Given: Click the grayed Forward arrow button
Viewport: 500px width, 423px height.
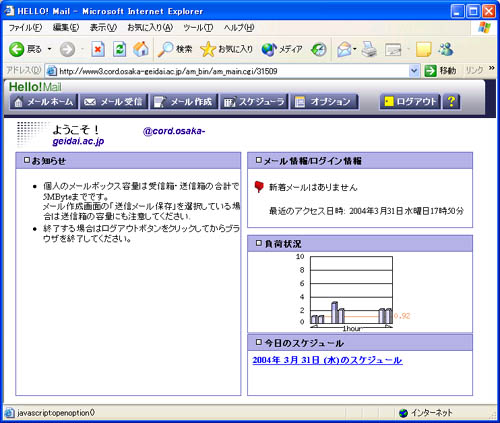Looking at the screenshot, I should (x=67, y=50).
